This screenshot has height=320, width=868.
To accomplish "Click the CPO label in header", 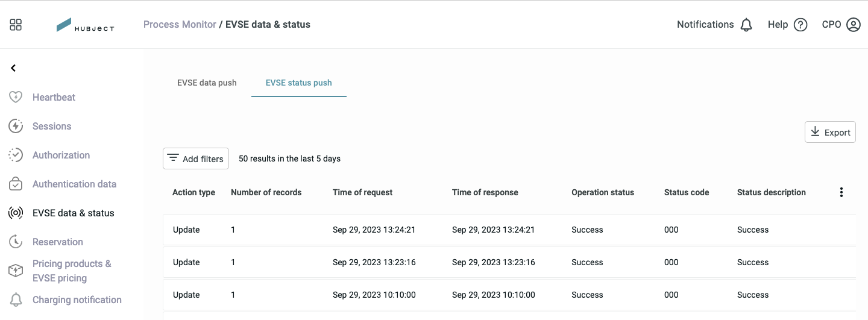I will pyautogui.click(x=831, y=25).
